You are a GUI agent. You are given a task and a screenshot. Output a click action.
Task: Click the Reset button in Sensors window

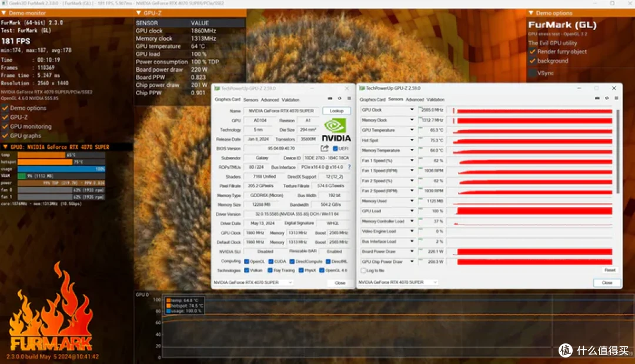(610, 270)
